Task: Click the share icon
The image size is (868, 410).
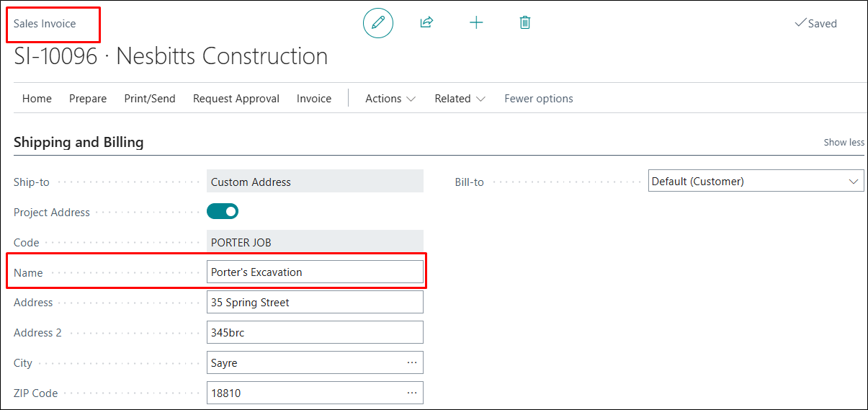Action: (426, 23)
